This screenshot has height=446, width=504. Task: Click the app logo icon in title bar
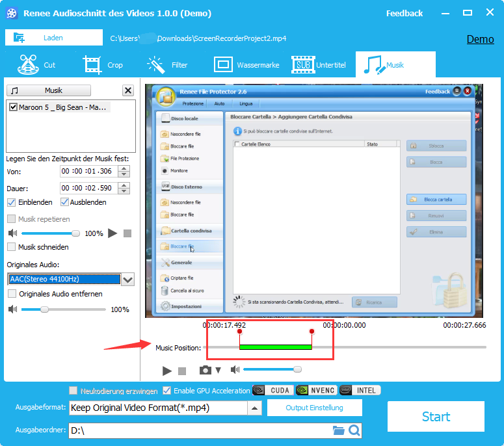12,13
